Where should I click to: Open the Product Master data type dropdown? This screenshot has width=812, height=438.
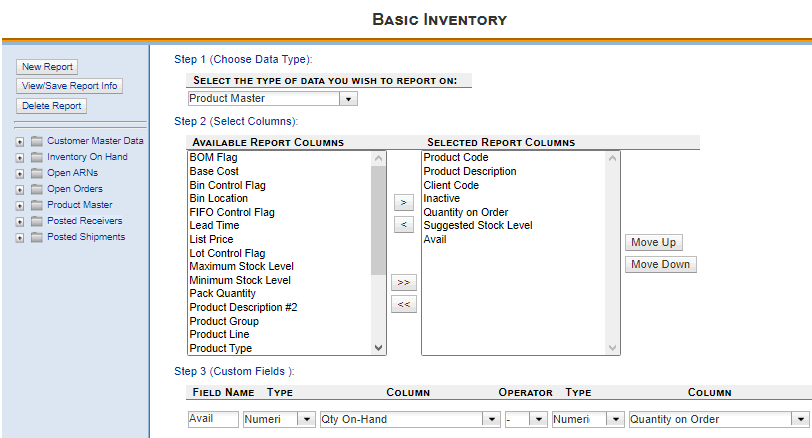(349, 99)
